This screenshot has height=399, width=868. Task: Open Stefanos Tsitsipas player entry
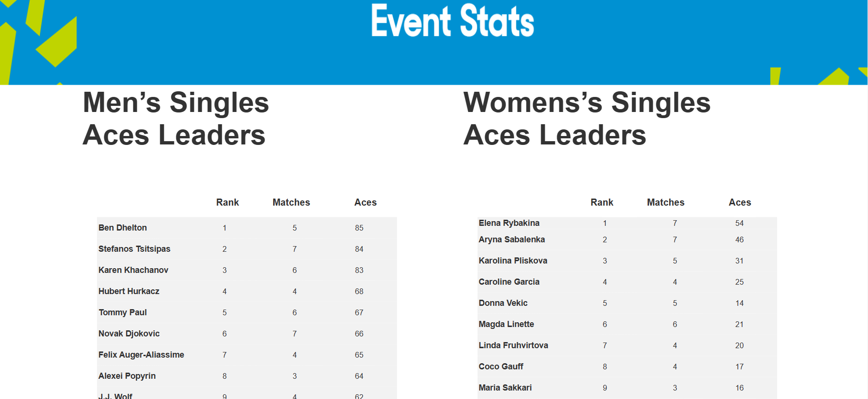[134, 249]
